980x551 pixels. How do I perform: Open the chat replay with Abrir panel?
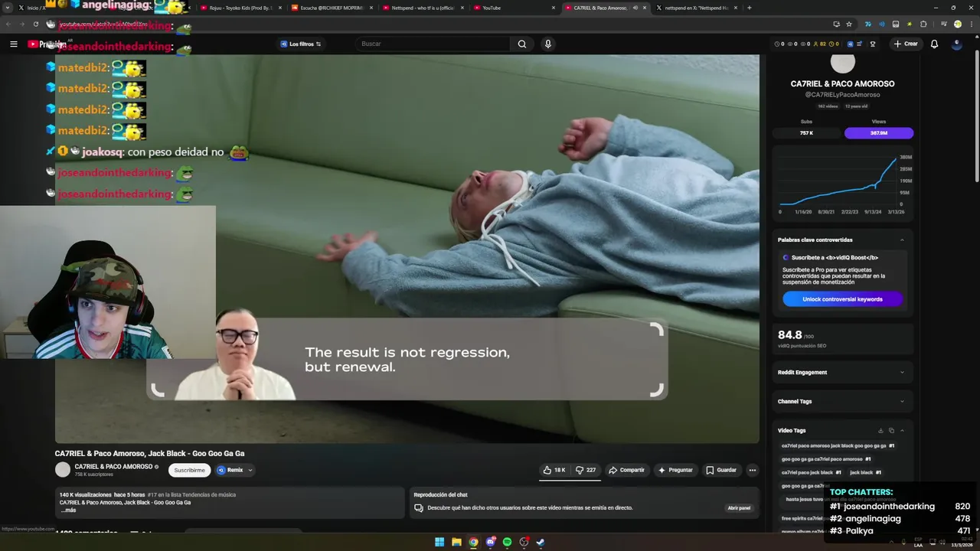739,508
